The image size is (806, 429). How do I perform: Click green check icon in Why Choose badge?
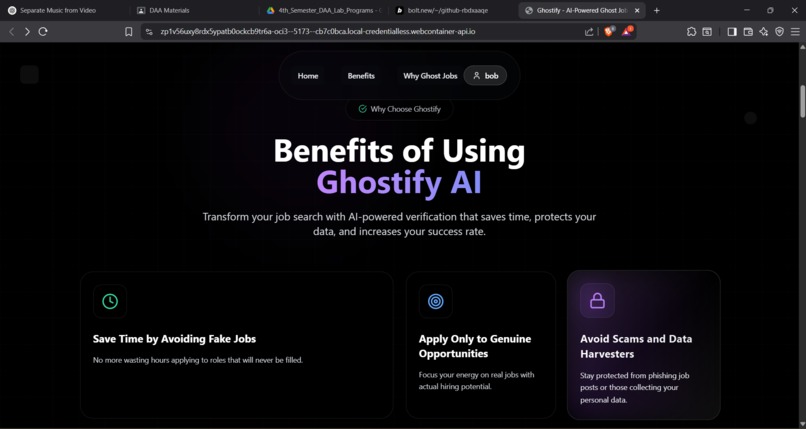point(362,109)
